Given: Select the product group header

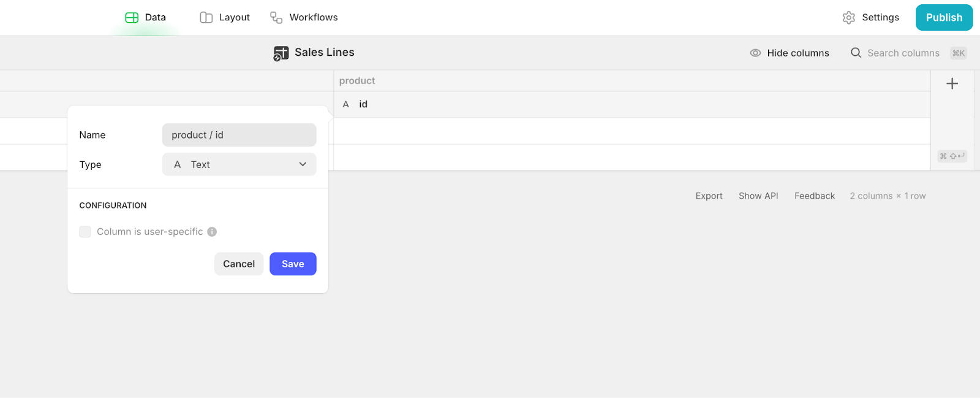Looking at the screenshot, I should click(x=357, y=80).
